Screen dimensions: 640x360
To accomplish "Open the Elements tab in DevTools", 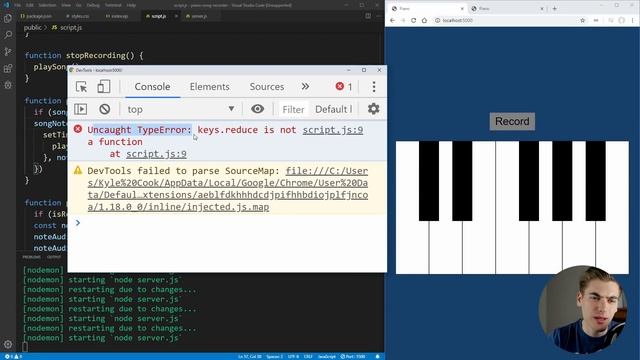I will coord(209,87).
